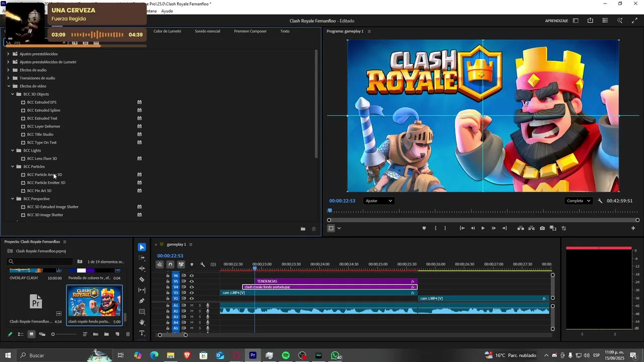Select the Hand tool
644x362 pixels.
tap(142, 322)
